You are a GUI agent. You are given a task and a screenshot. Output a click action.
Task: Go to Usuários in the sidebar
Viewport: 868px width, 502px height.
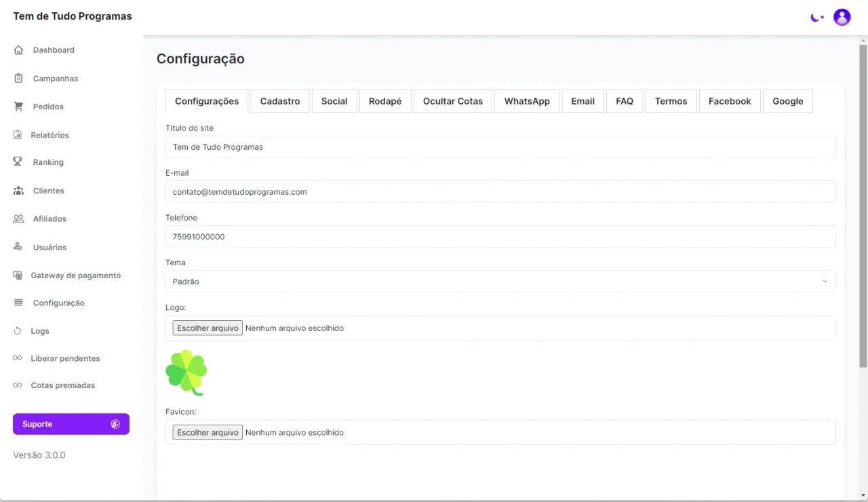[x=50, y=248]
